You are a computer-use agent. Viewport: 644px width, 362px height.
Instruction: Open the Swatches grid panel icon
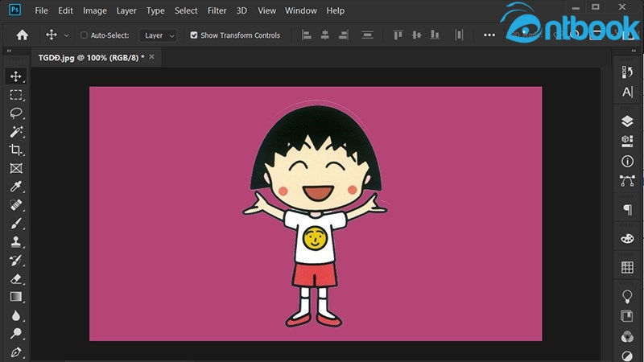click(x=627, y=267)
